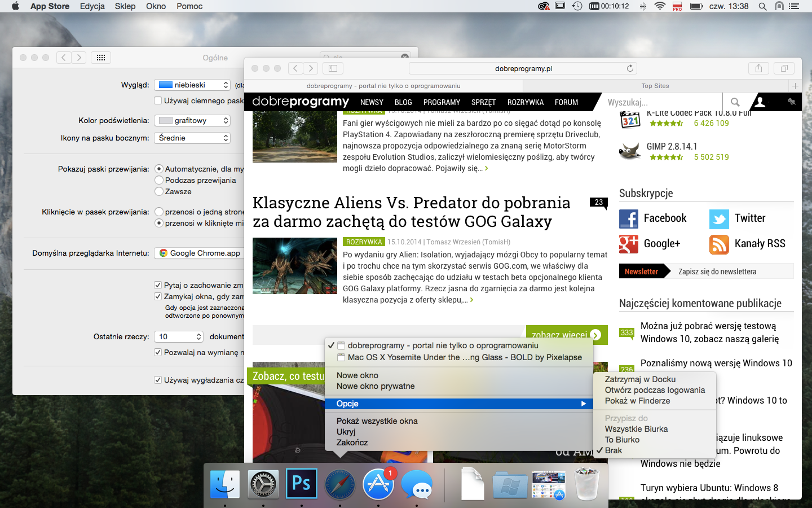Open the 'Sklep' menu in menu bar
Viewport: 812px width, 508px height.
coord(125,6)
